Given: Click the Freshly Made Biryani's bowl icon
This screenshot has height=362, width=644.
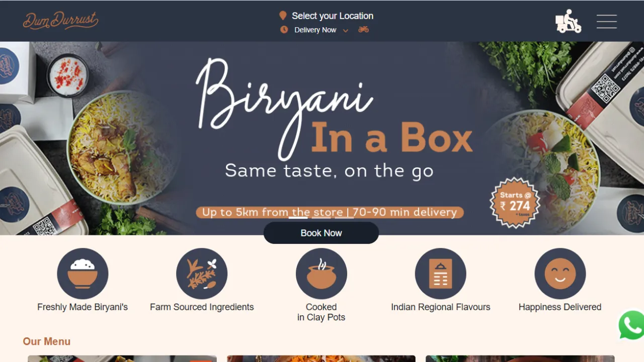Looking at the screenshot, I should [83, 274].
